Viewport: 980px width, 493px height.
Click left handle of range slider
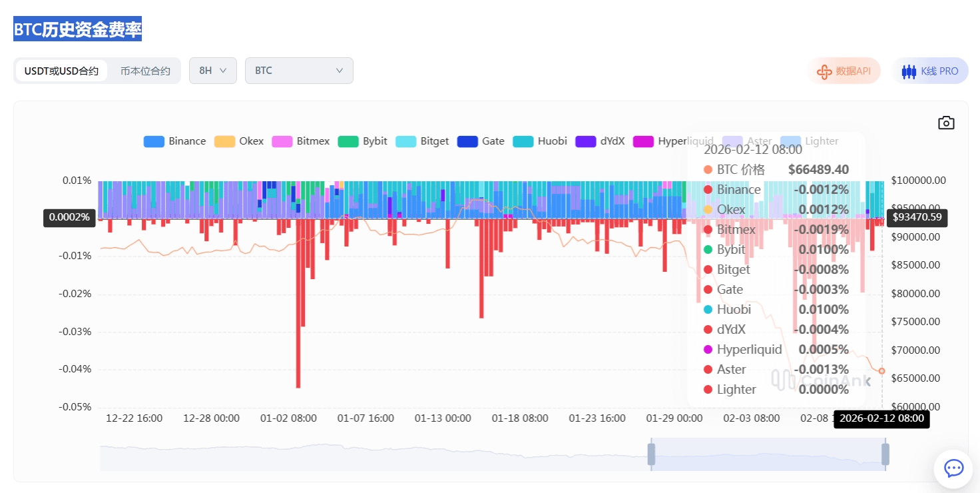pos(652,454)
